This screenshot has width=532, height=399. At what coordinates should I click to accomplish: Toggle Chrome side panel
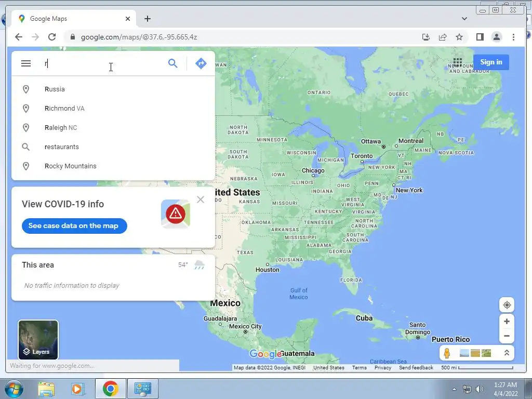(x=480, y=37)
